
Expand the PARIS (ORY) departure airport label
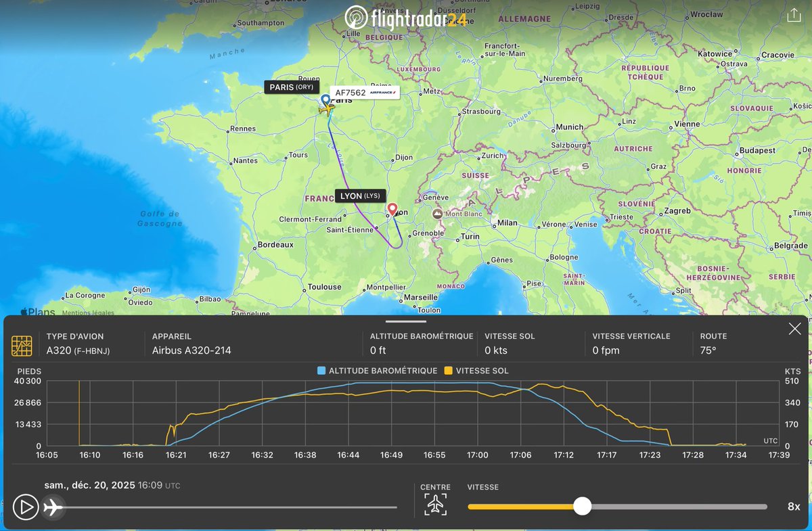(292, 87)
